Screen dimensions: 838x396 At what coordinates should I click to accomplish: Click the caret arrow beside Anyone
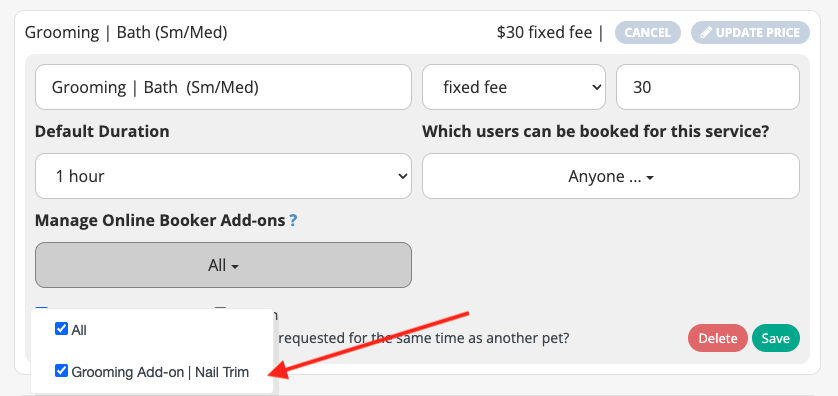[650, 178]
